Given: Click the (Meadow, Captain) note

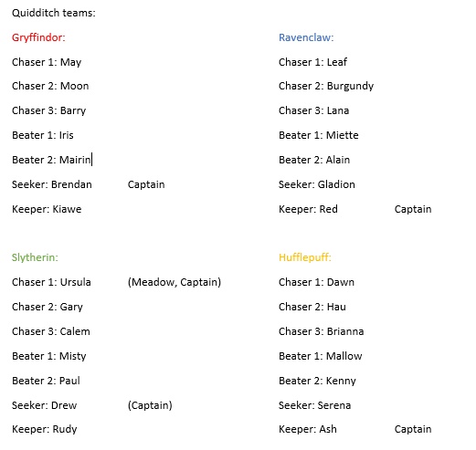Looking at the screenshot, I should tap(175, 282).
